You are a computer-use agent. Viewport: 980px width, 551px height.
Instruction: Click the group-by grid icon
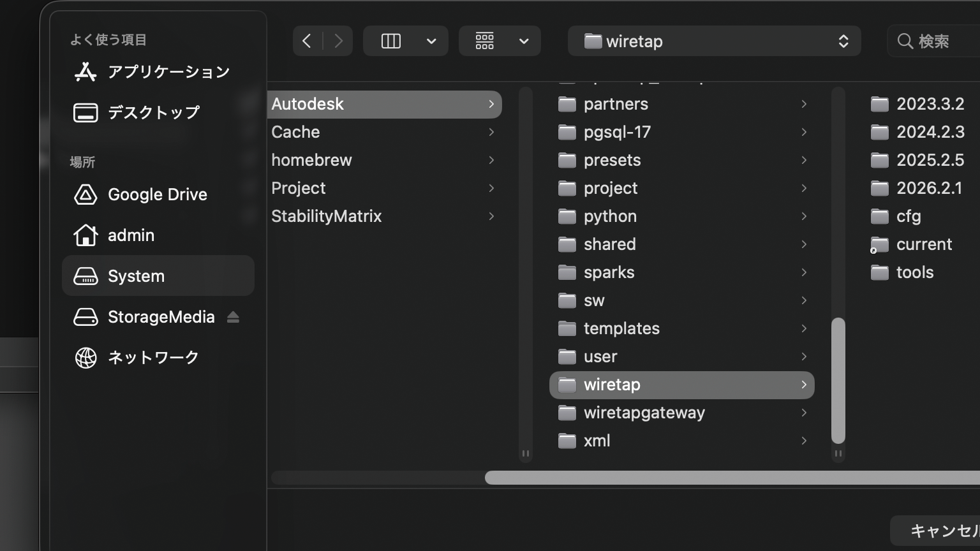[485, 41]
